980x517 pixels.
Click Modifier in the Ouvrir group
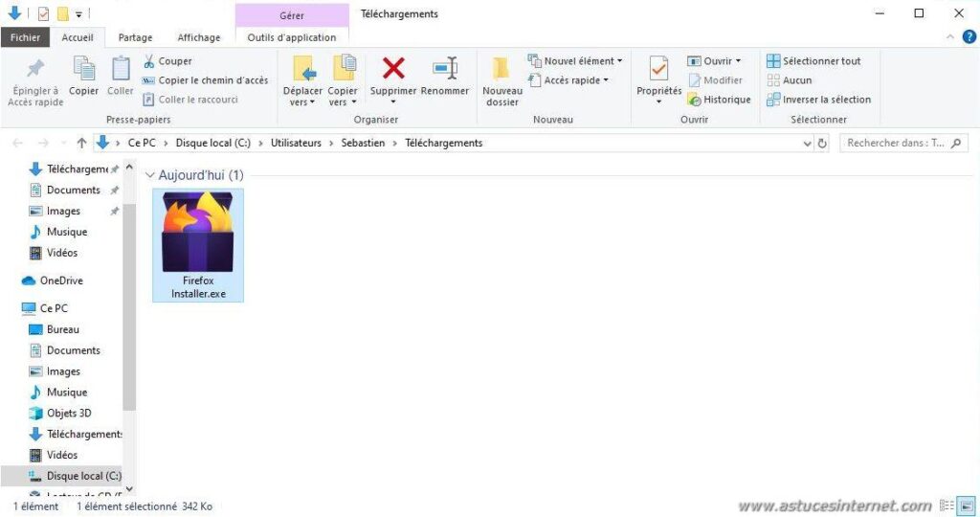[x=716, y=80]
